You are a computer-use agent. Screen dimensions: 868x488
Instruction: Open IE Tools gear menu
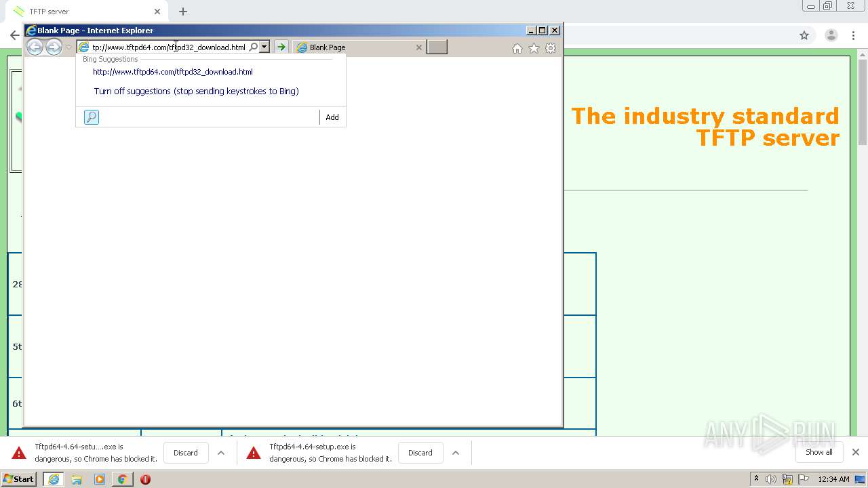tap(551, 48)
